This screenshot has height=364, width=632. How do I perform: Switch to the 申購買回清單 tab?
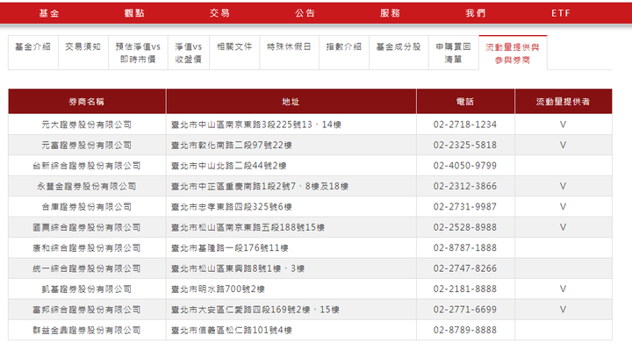pos(454,53)
